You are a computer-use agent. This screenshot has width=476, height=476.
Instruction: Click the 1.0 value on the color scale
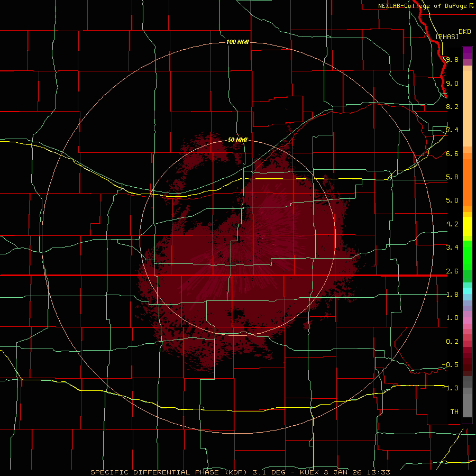pyautogui.click(x=452, y=318)
